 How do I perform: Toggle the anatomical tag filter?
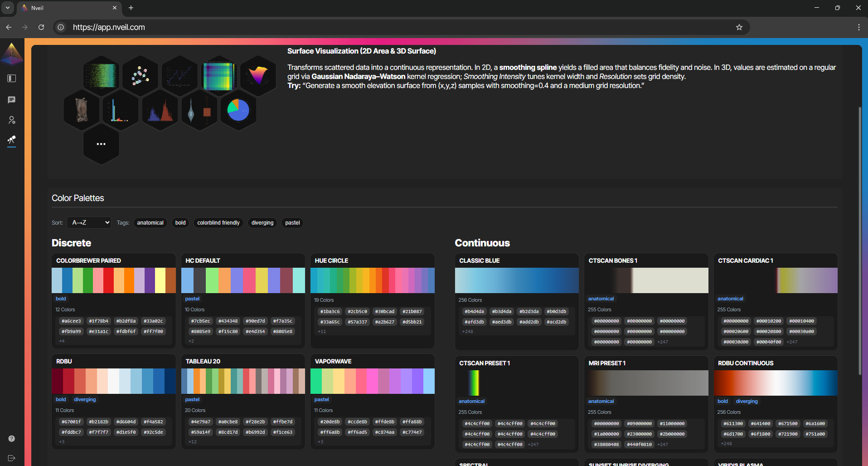point(150,223)
